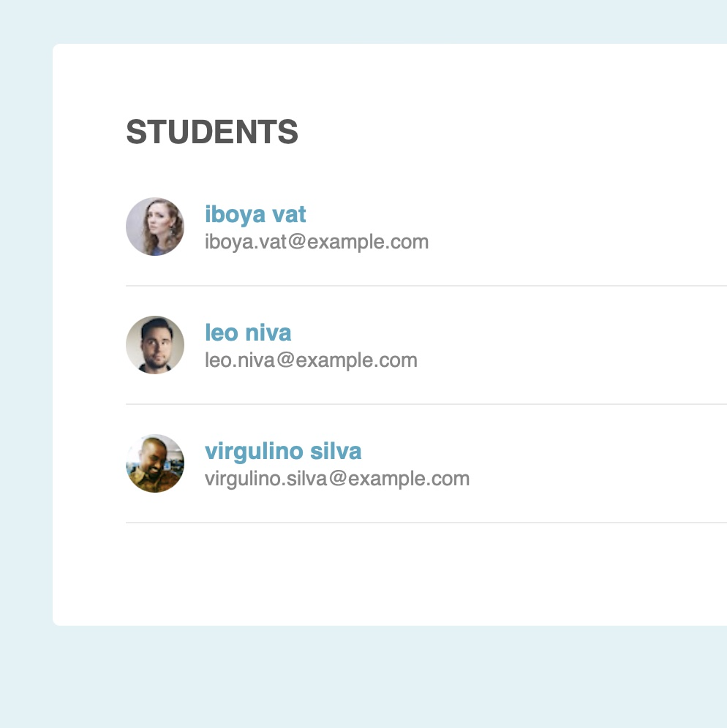This screenshot has width=727, height=728.
Task: Open the iboya vat student name link
Action: pos(255,214)
